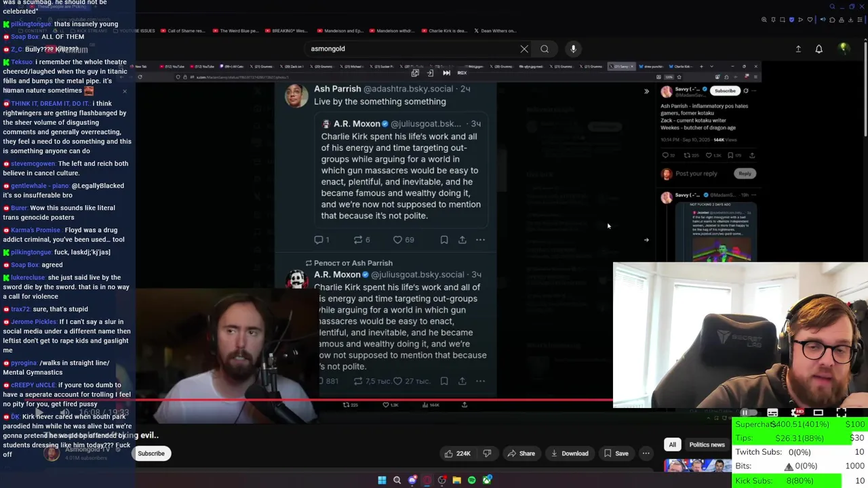Select the Politics news filter chip

pos(707,445)
